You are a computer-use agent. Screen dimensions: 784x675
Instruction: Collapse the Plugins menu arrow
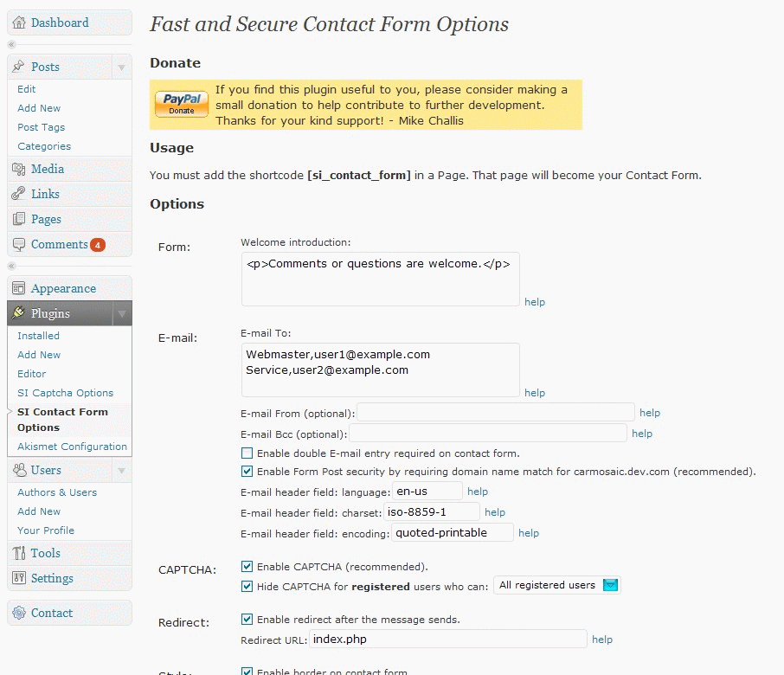click(x=122, y=313)
